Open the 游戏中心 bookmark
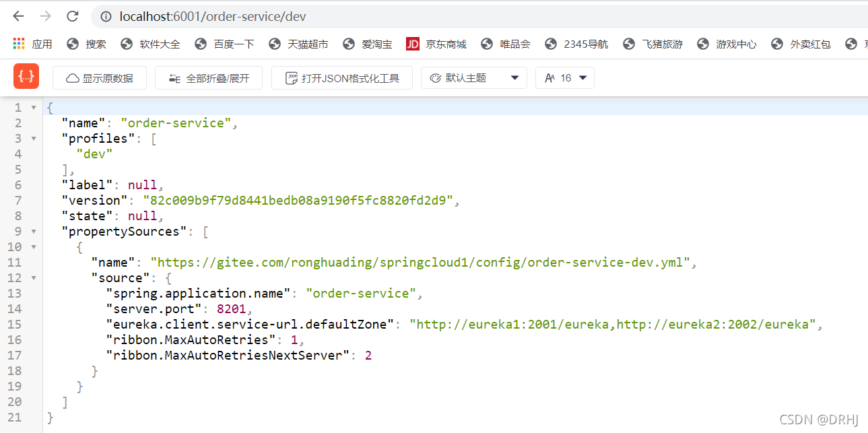 click(727, 44)
